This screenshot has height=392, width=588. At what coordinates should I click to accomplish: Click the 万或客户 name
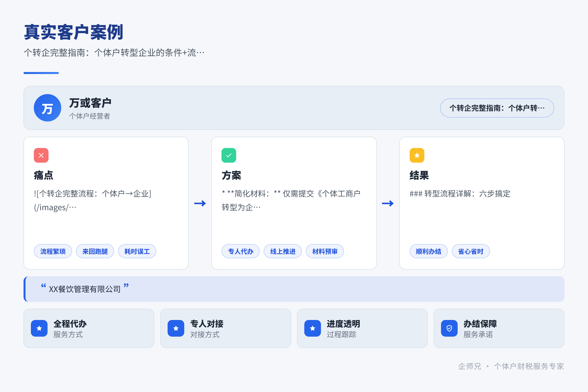90,103
